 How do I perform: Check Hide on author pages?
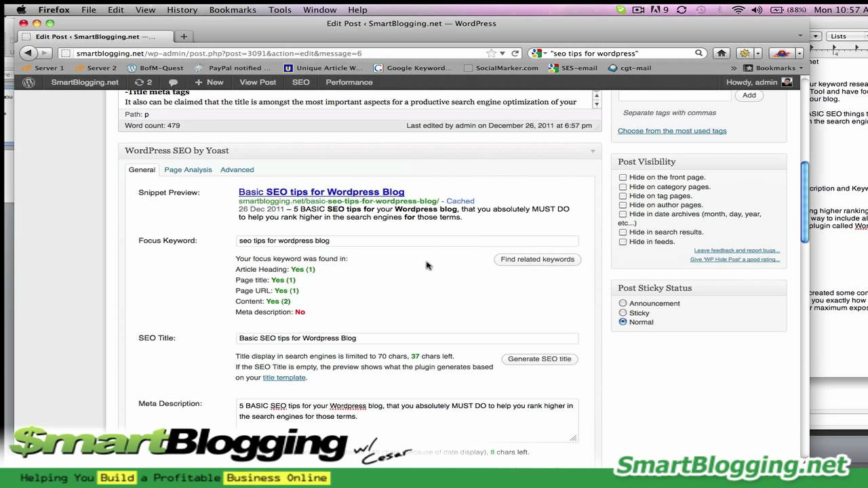coord(623,205)
